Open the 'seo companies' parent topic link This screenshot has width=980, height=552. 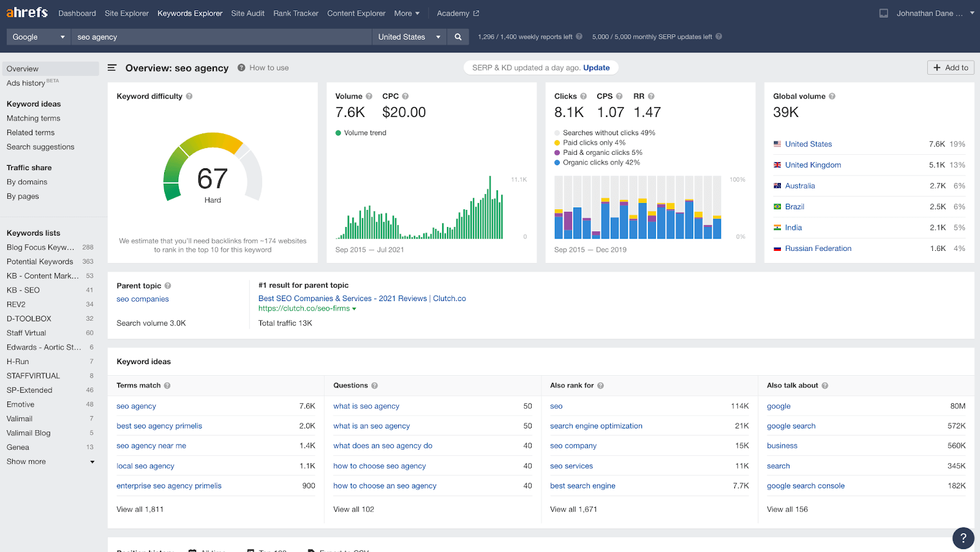pos(143,299)
